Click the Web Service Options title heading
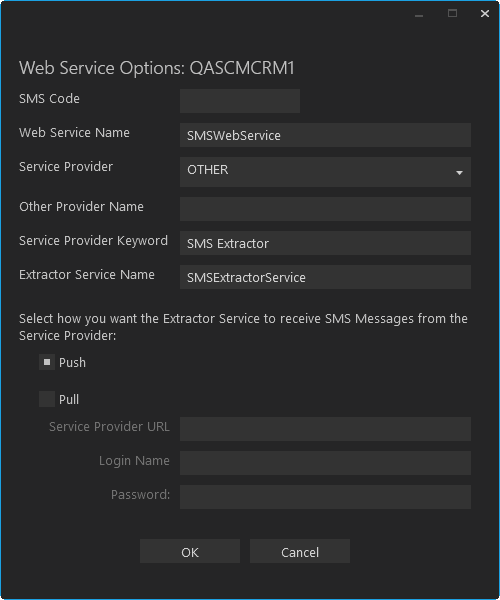The width and height of the screenshot is (500, 600). 157,68
